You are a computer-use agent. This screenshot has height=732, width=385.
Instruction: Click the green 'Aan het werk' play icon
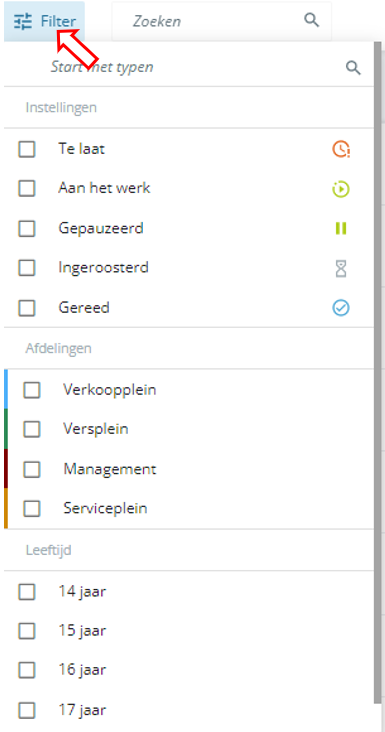(x=341, y=189)
